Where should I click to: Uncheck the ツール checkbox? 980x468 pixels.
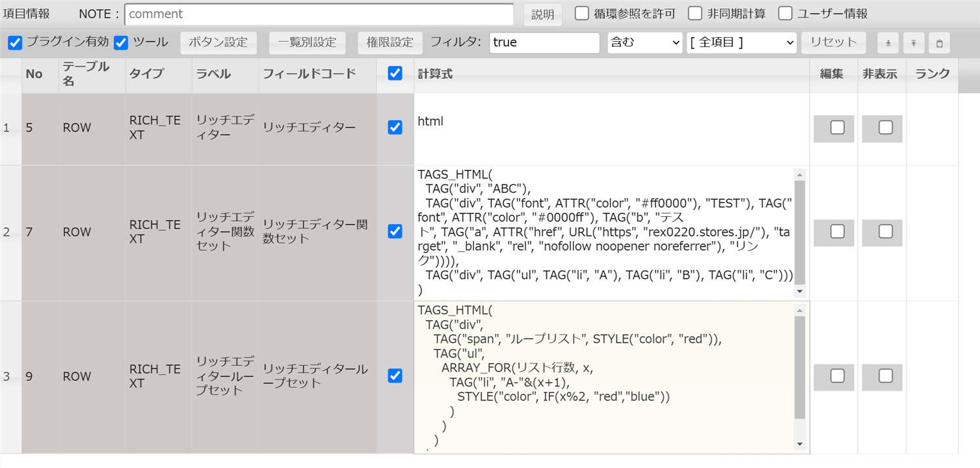(x=121, y=43)
